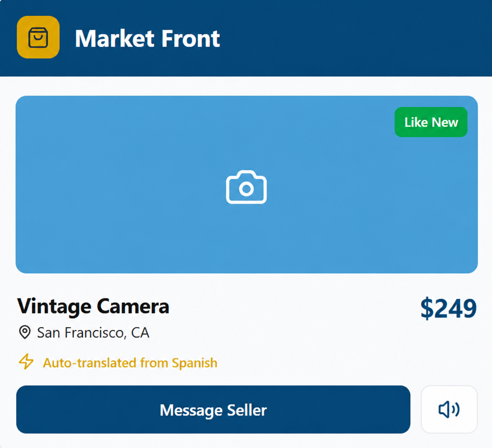Enlarge the Vintage Camera listing image area
This screenshot has height=448, width=492.
coord(247,185)
